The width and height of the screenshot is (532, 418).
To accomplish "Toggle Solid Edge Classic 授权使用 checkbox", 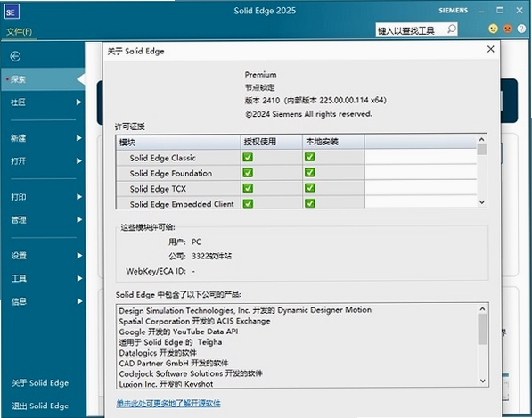I will tap(248, 157).
